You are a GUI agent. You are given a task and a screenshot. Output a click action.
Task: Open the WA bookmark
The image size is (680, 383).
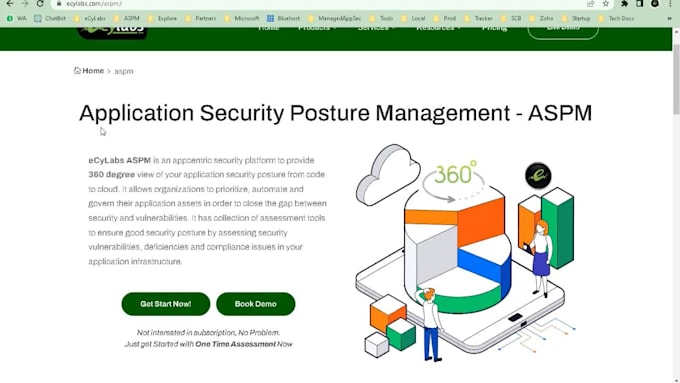coord(16,18)
